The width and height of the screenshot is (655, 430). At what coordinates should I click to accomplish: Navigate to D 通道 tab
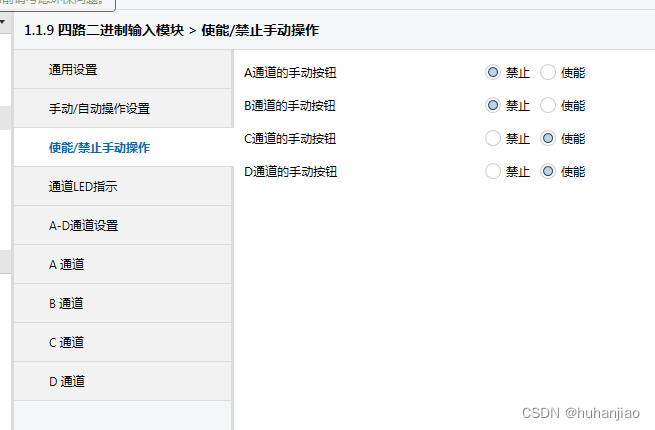66,381
